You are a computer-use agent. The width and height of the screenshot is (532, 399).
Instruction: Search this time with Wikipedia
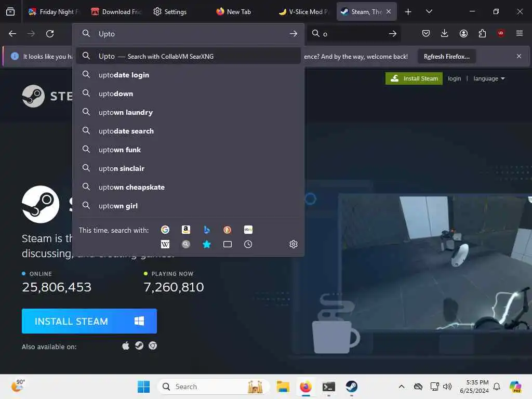pos(165,244)
